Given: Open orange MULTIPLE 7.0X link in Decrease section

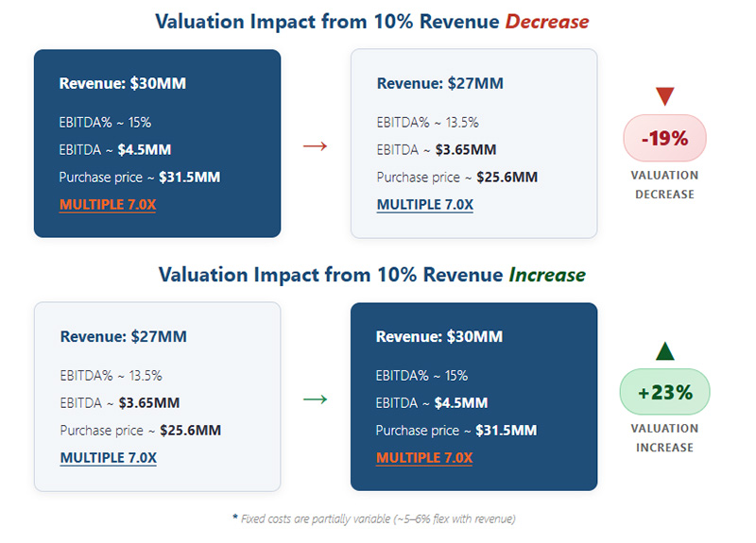Looking at the screenshot, I should (108, 205).
